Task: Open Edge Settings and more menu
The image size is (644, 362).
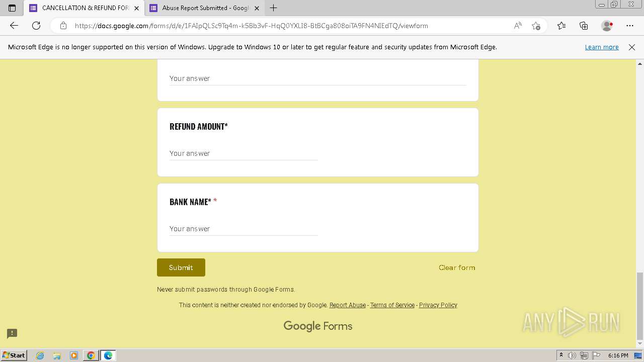Action: point(630,26)
